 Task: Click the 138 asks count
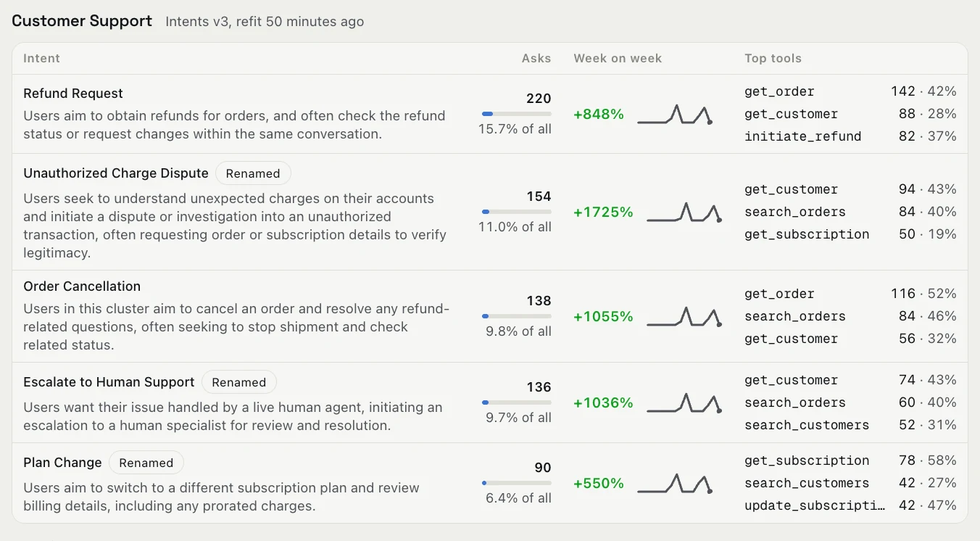click(539, 301)
